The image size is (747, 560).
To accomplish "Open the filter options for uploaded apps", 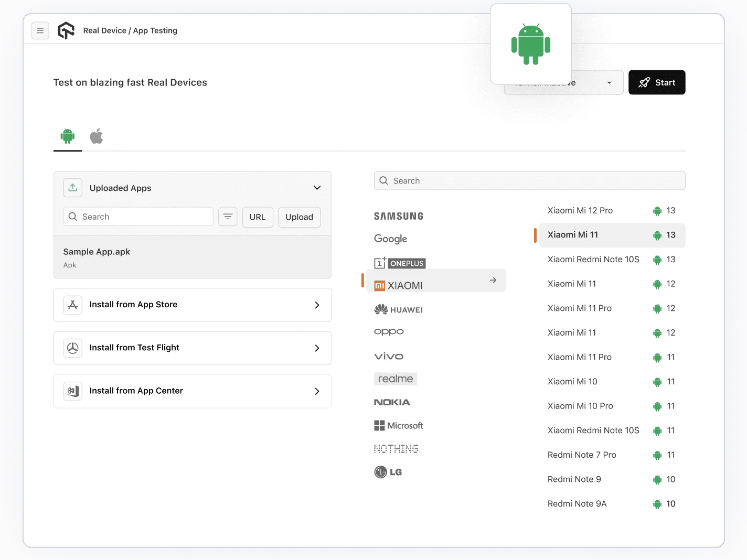I will tap(228, 217).
